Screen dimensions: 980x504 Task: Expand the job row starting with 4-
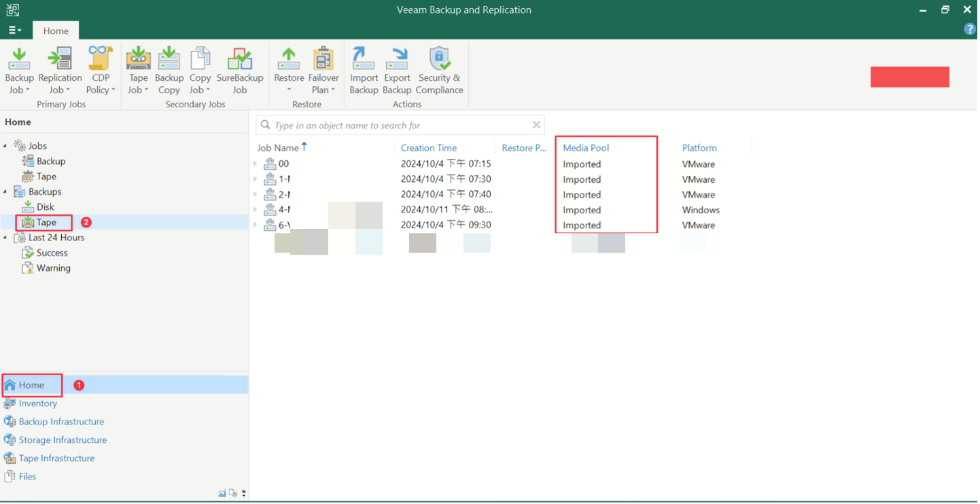pos(256,210)
